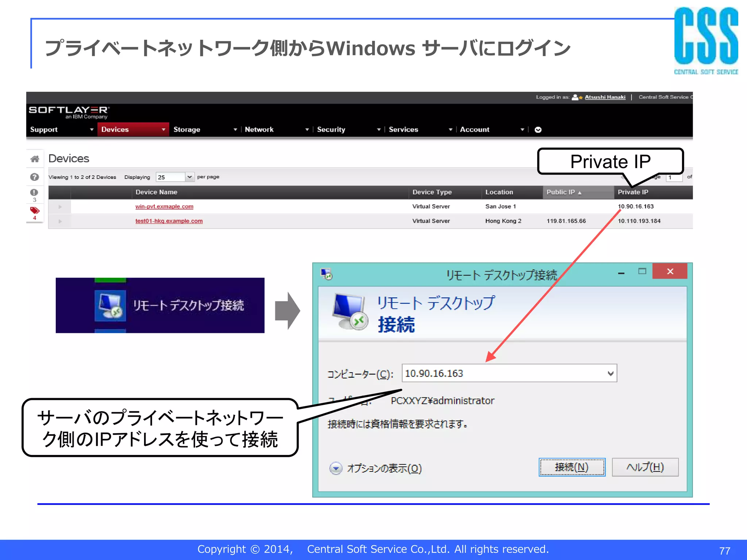Minimize the Remote Desktop dialog
The height and width of the screenshot is (560, 747).
[621, 273]
